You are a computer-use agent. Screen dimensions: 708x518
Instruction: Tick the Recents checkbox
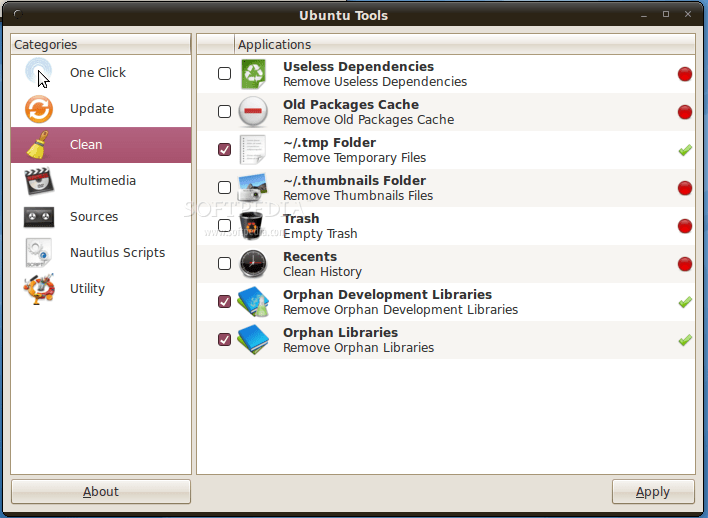[x=224, y=263]
